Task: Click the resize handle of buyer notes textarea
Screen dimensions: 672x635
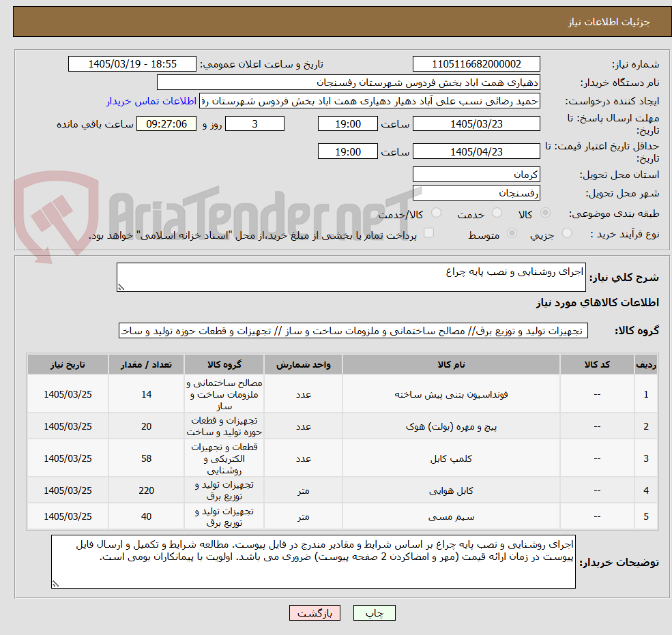Action: click(x=55, y=584)
